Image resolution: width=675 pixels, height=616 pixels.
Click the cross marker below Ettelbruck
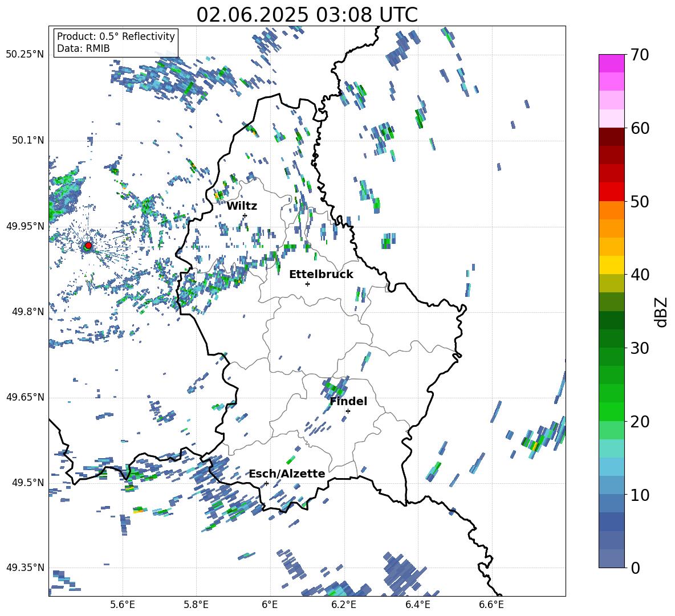pos(307,284)
